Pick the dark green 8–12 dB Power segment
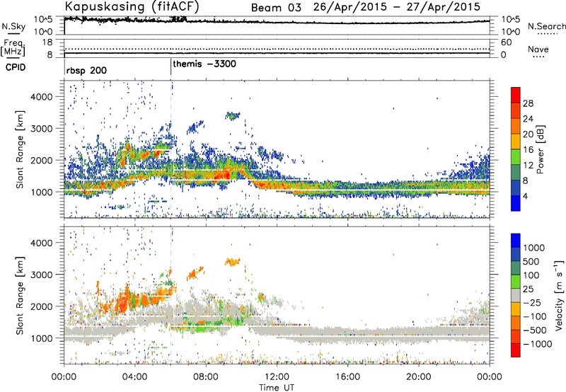 click(516, 172)
